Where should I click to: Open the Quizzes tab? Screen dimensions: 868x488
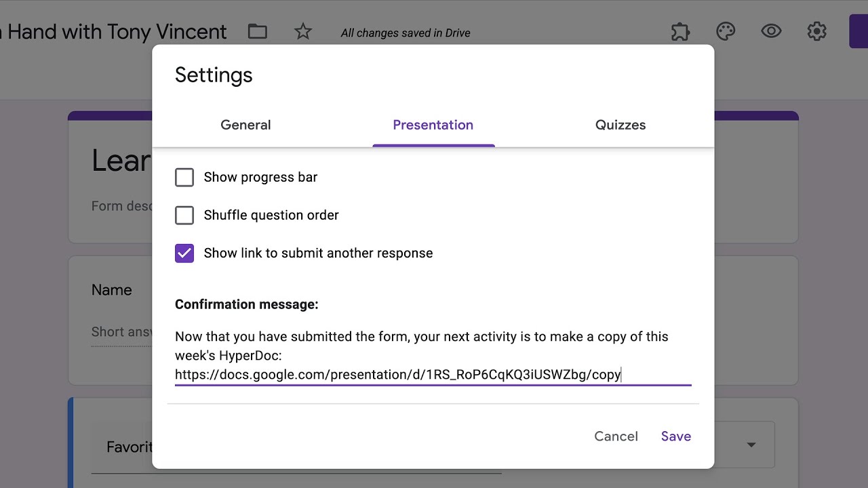(x=620, y=125)
